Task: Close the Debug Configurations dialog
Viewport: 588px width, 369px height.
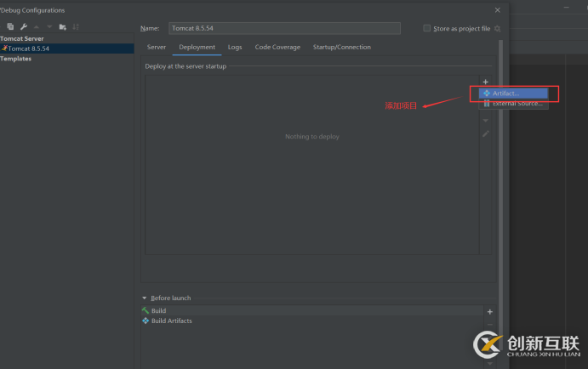Action: (x=498, y=10)
